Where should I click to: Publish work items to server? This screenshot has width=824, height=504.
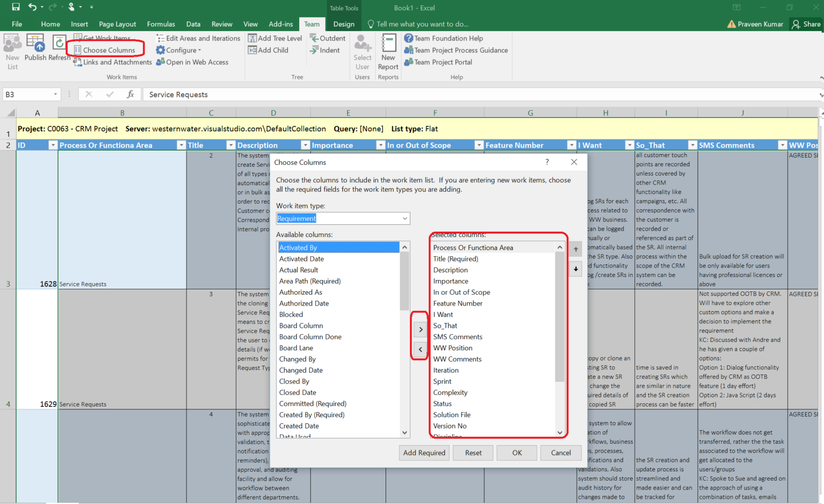pyautogui.click(x=35, y=48)
